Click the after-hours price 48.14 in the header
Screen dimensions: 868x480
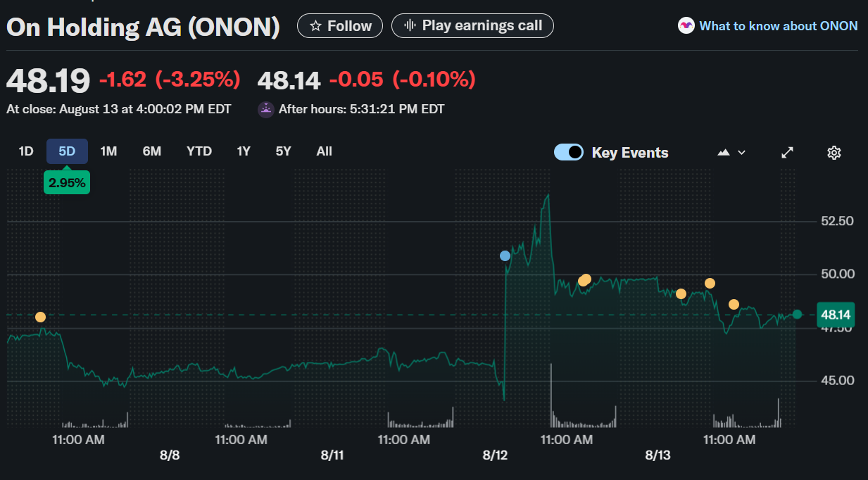click(x=289, y=80)
